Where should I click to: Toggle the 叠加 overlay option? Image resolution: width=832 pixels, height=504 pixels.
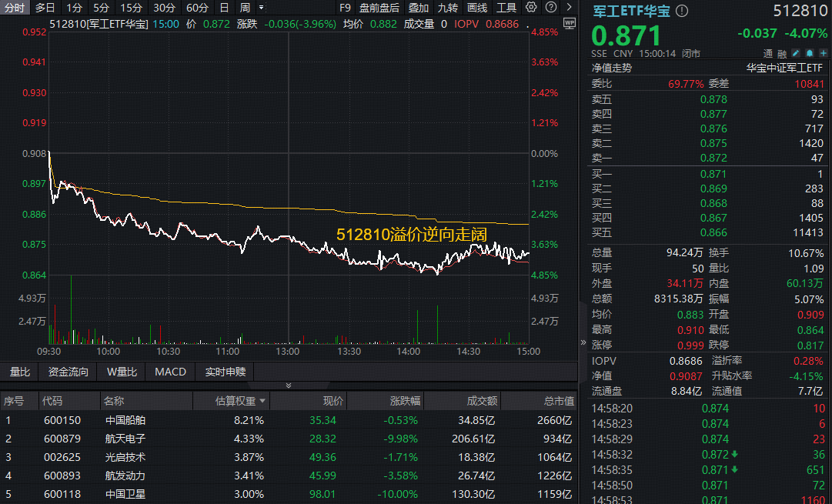(419, 8)
